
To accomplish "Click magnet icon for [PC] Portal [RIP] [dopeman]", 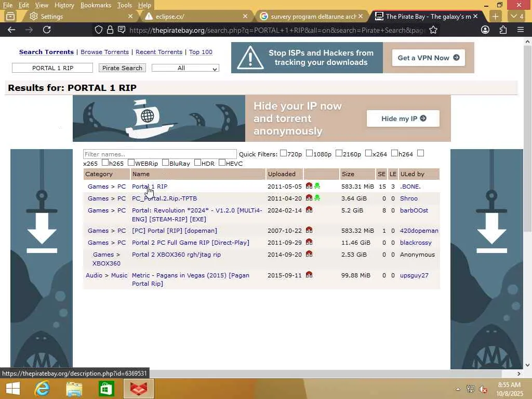I will pos(309,230).
